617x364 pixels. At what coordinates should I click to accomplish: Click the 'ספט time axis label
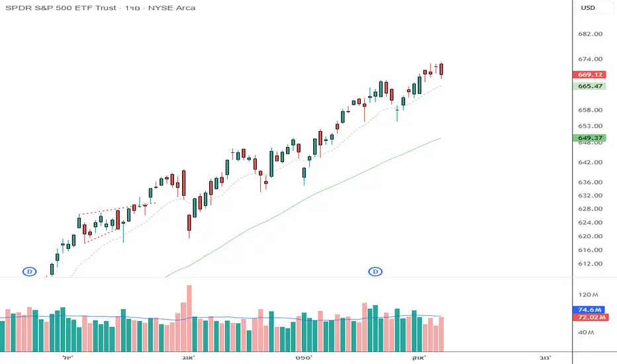(x=305, y=357)
